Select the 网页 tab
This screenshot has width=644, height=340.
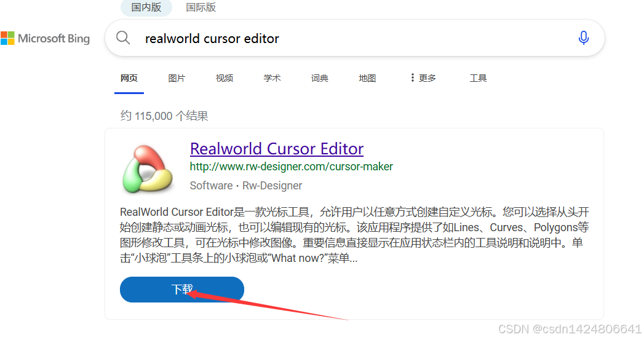coord(129,78)
